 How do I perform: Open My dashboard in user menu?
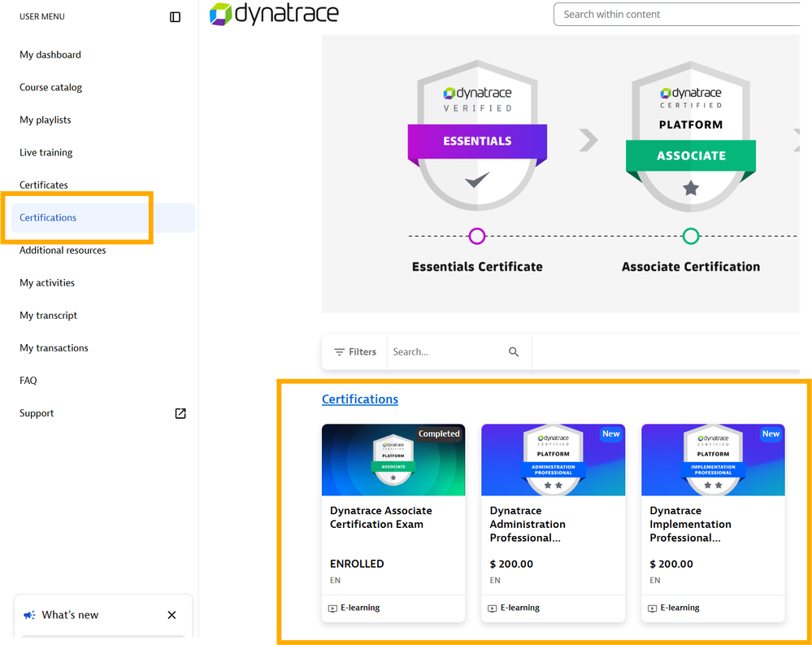tap(50, 55)
